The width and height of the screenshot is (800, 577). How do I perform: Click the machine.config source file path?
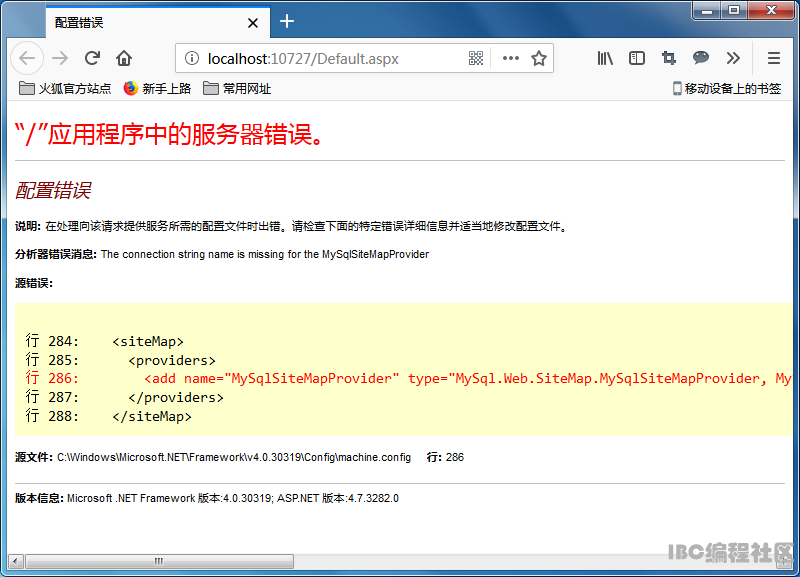[x=234, y=457]
